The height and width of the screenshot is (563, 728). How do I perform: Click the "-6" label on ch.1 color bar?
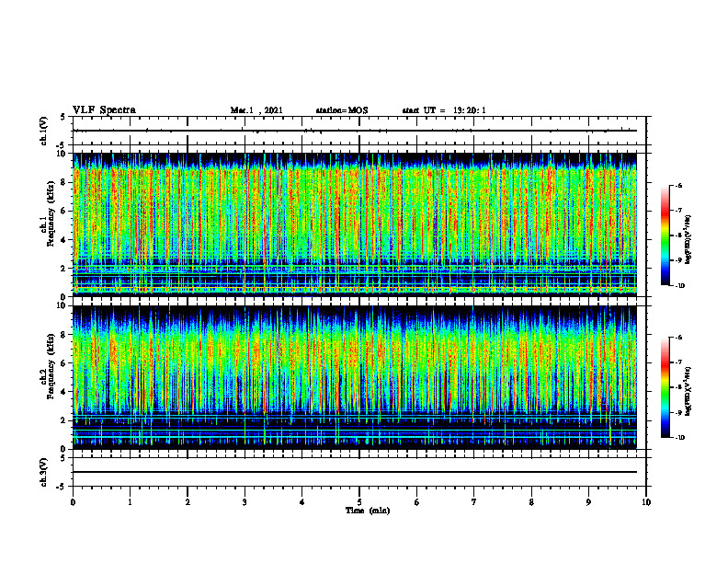678,185
